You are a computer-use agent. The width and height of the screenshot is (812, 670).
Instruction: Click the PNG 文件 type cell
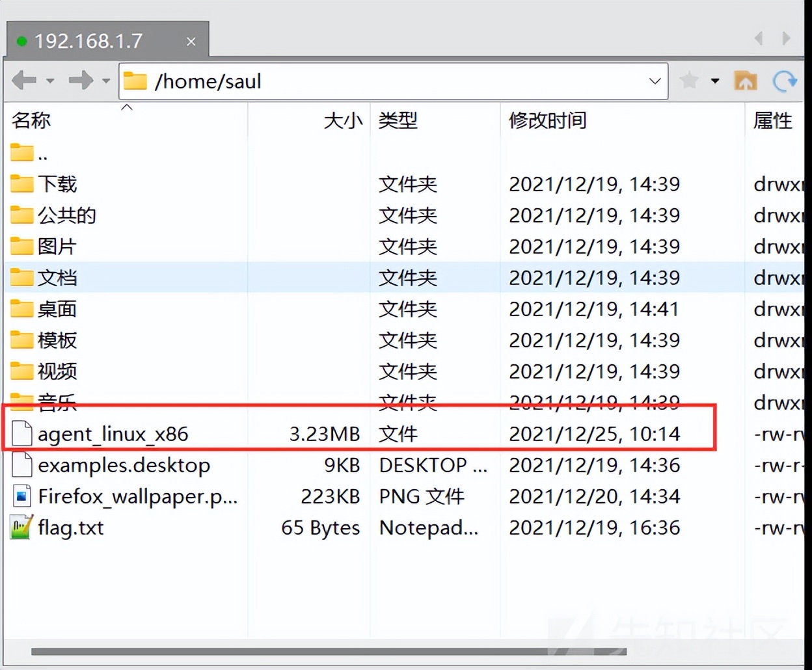click(x=422, y=496)
